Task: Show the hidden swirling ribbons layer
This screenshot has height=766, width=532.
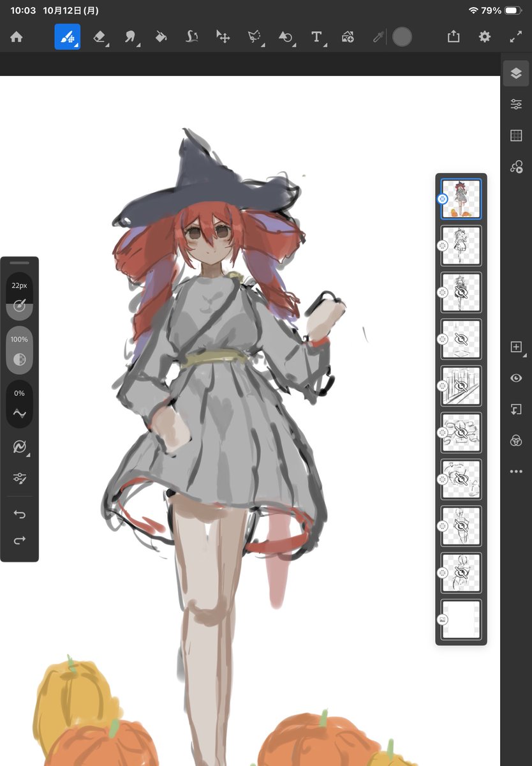Action: coord(461,433)
